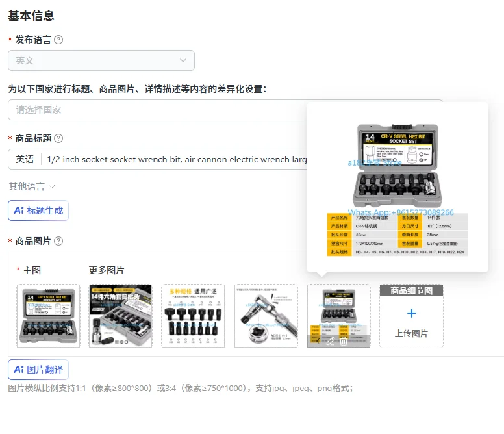Select the 多种规格 适用广泛 thumbnail

pyautogui.click(x=193, y=316)
